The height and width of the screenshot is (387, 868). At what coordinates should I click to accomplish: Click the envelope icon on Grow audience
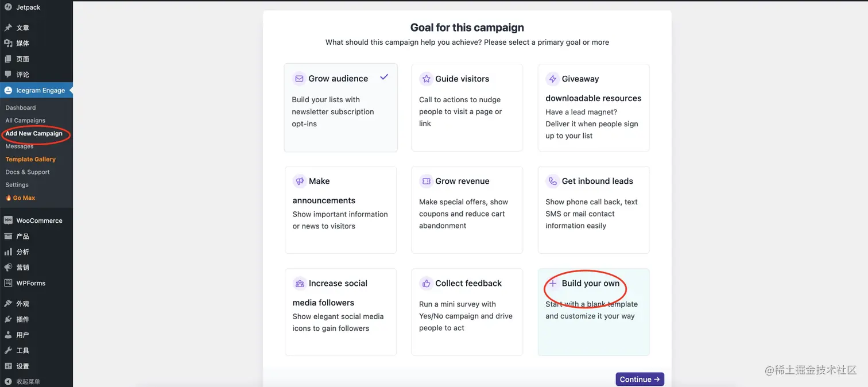click(x=299, y=79)
